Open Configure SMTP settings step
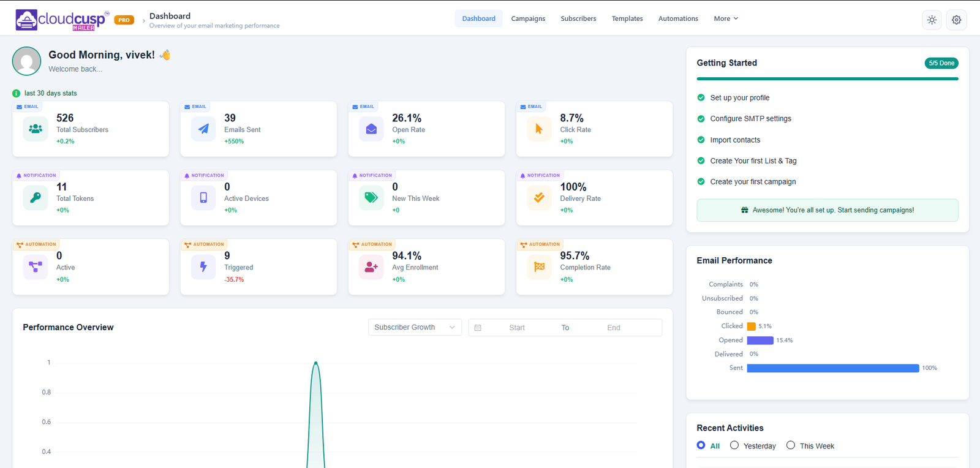Viewport: 980px width, 468px height. [x=750, y=118]
